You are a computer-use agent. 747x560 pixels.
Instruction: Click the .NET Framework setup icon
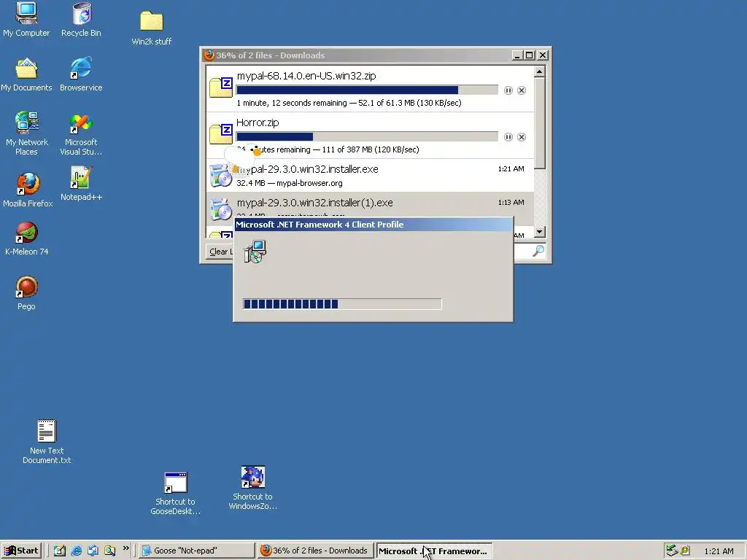pyautogui.click(x=255, y=252)
